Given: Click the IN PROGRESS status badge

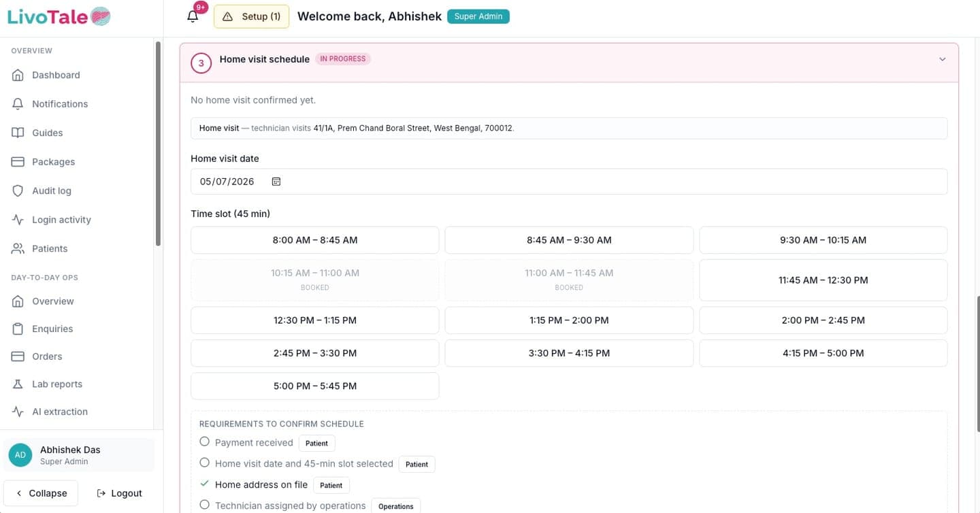Looking at the screenshot, I should click(x=343, y=59).
